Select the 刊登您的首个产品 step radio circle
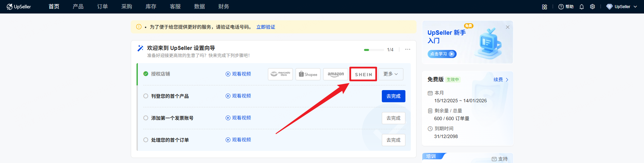 click(x=146, y=96)
